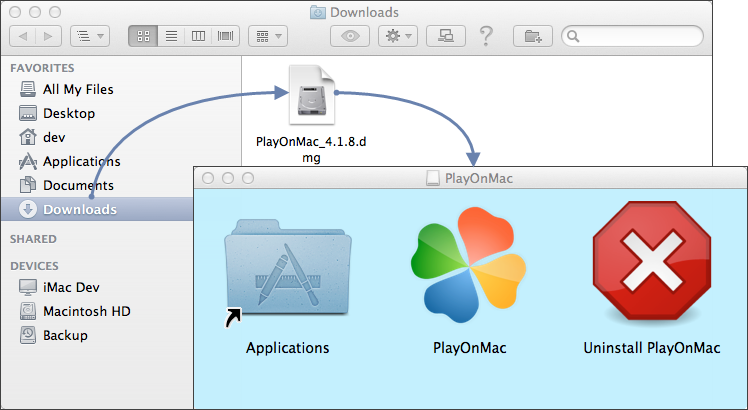Open Macintosh HD in the sidebar
Screen dimensions: 748x410
[x=86, y=311]
